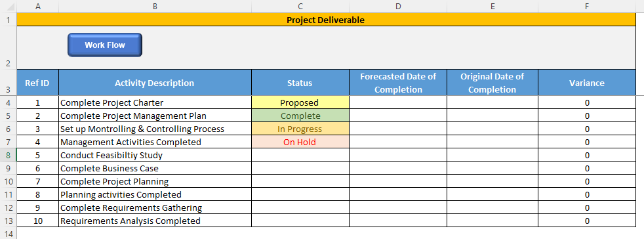
Task: Select Complete Project Charter cell
Action: [155, 102]
